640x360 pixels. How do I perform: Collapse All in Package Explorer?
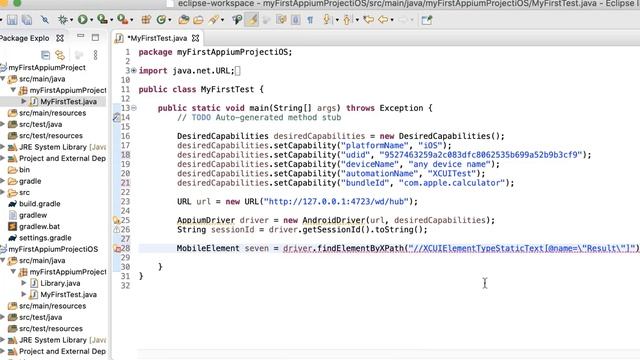[x=45, y=55]
